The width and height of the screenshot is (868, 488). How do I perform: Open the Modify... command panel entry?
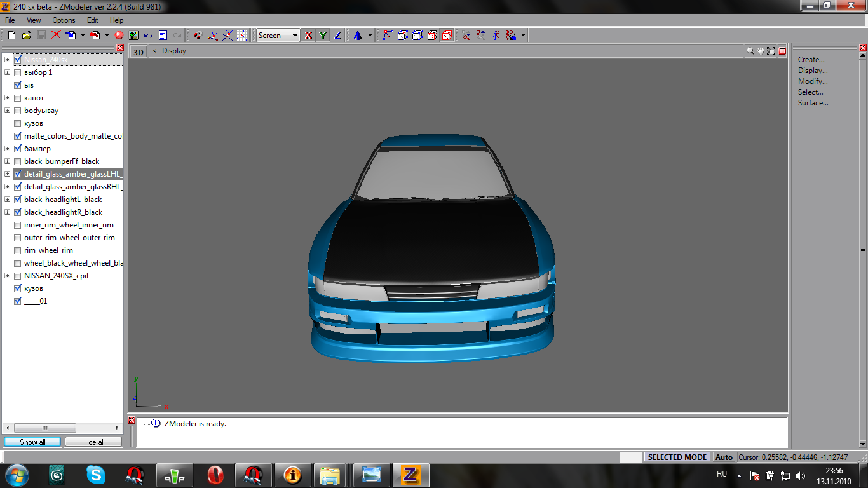(813, 81)
